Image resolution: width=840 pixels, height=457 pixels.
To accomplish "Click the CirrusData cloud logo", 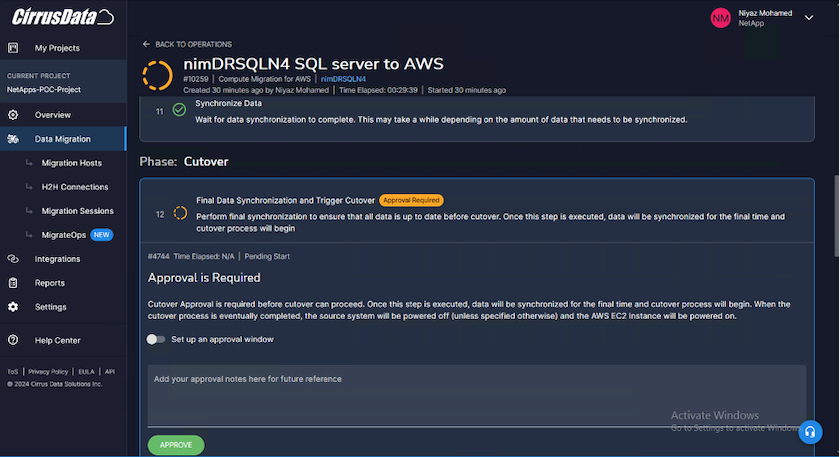I will click(63, 17).
